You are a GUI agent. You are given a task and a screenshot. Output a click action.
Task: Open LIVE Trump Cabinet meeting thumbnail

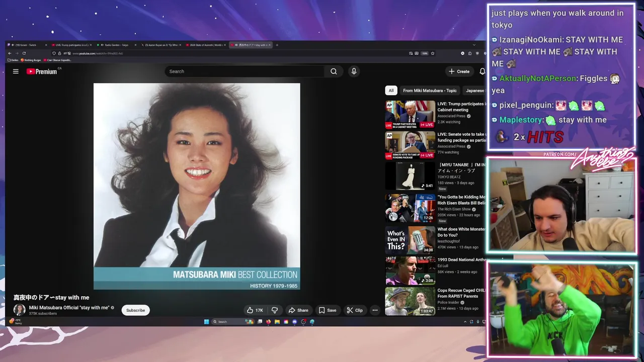click(410, 115)
